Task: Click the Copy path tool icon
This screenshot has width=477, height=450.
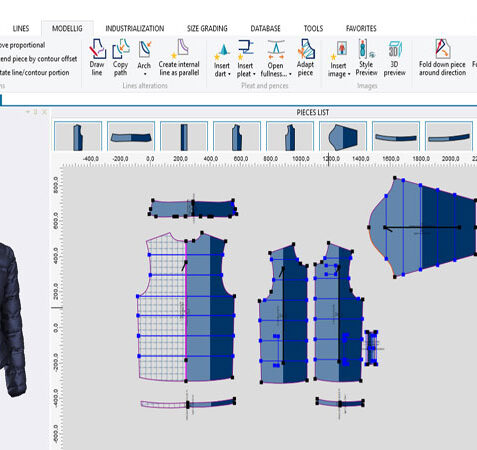Action: tap(120, 48)
